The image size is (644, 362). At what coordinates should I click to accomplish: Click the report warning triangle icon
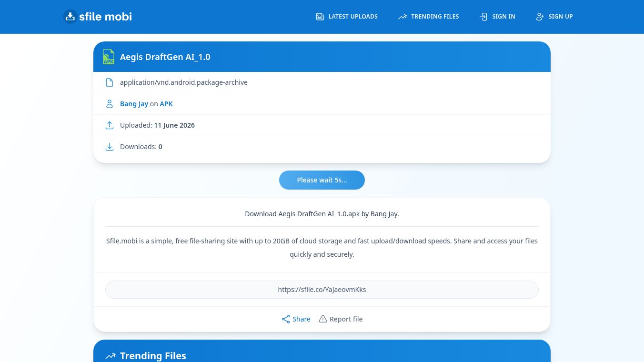[x=323, y=319]
